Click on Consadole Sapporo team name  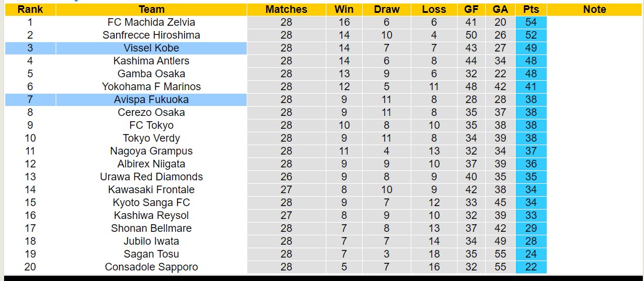(151, 267)
